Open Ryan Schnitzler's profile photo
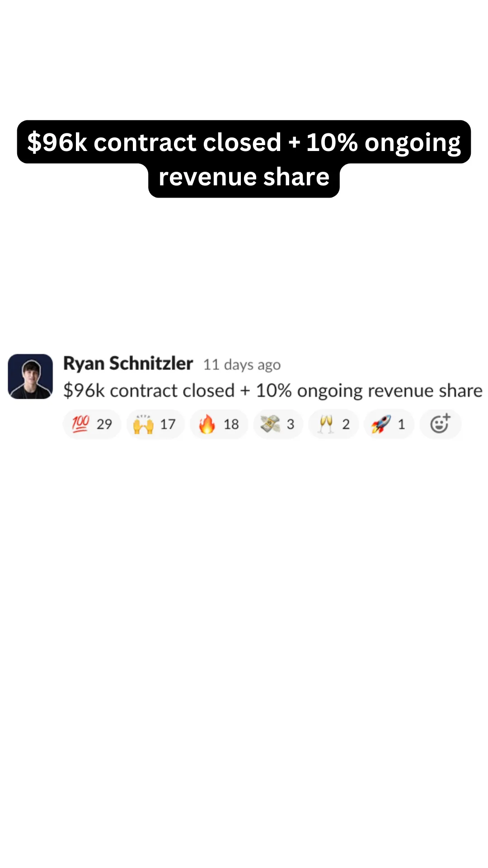 30,376
